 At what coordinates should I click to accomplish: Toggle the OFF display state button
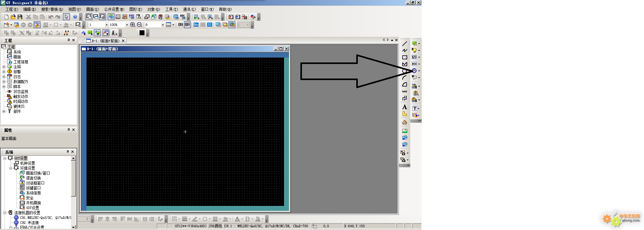point(187,25)
